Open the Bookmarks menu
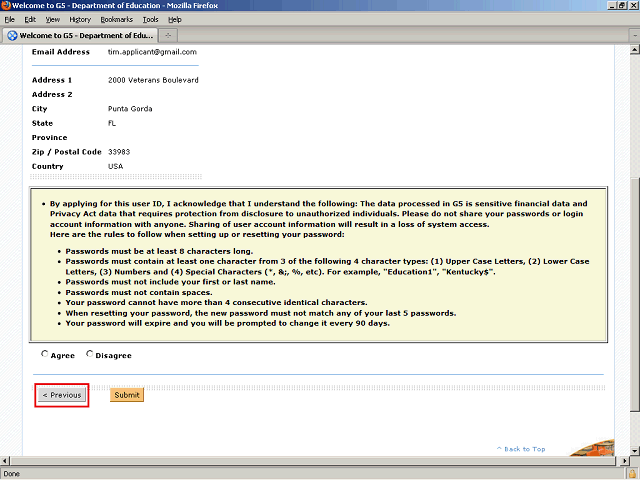Screen dimensions: 640x480 click(117, 20)
